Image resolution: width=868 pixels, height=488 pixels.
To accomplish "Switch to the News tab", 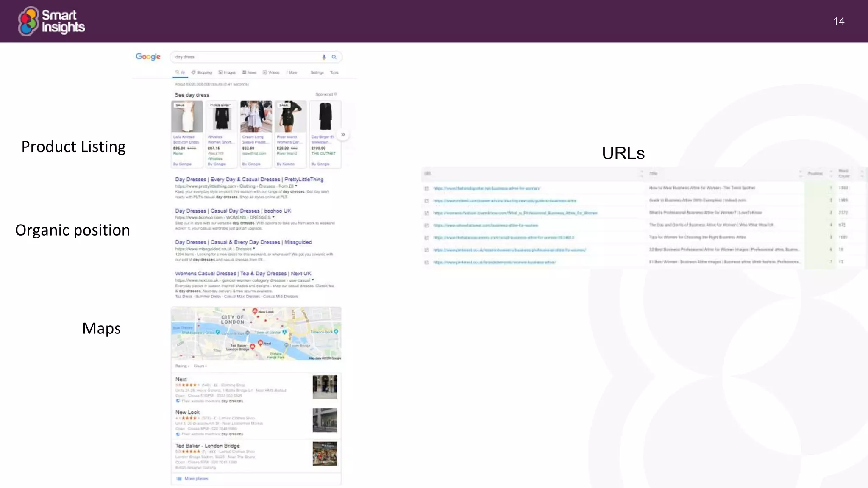I will tap(249, 72).
